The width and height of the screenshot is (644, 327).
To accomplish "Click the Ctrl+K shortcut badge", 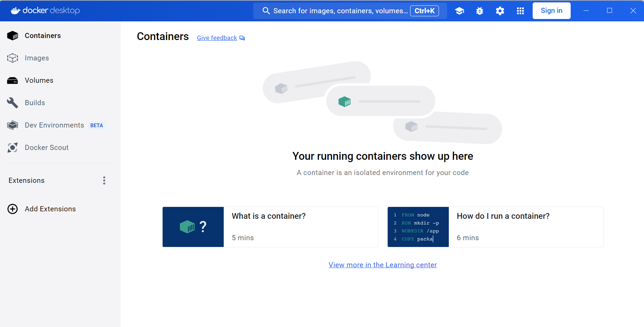I will (424, 11).
